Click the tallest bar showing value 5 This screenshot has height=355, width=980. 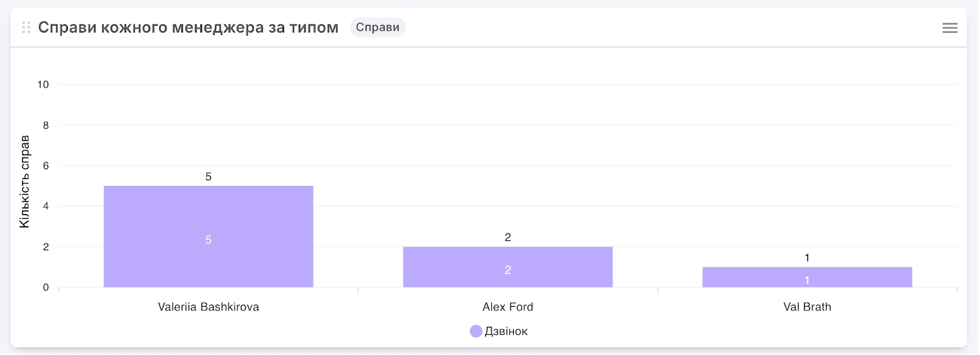208,236
